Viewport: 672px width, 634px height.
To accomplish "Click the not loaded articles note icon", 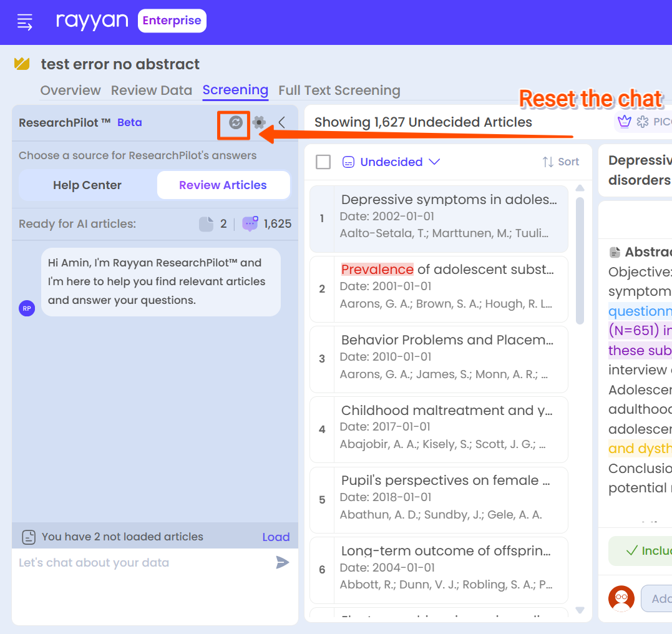I will click(29, 537).
